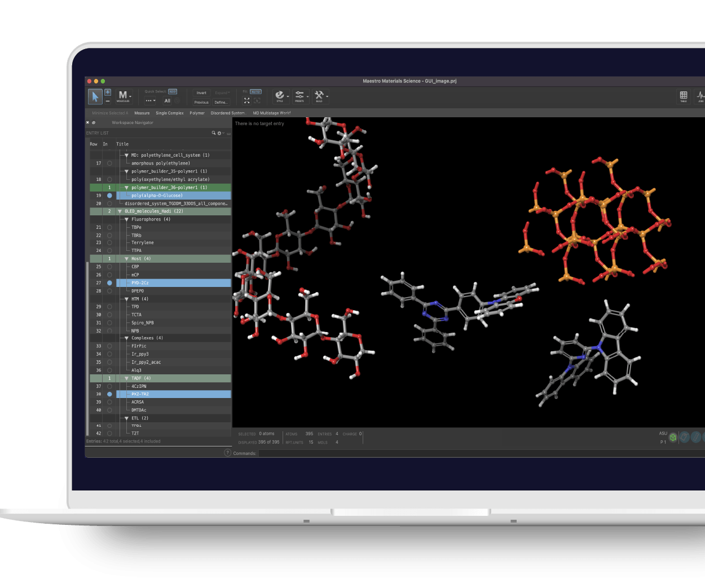The height and width of the screenshot is (588, 705).
Task: Click the search icon in Entry List
Action: 214,133
